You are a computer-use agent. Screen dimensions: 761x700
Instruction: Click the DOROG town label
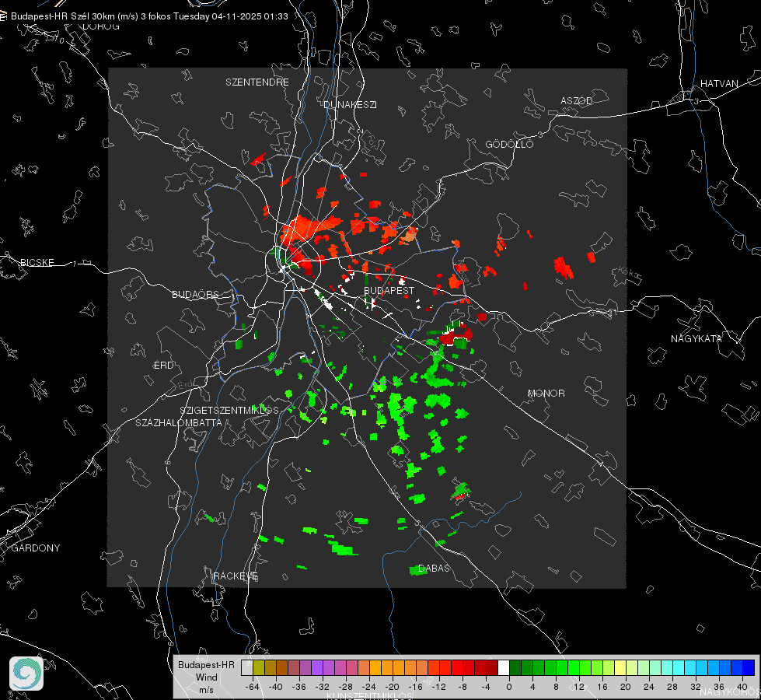101,26
